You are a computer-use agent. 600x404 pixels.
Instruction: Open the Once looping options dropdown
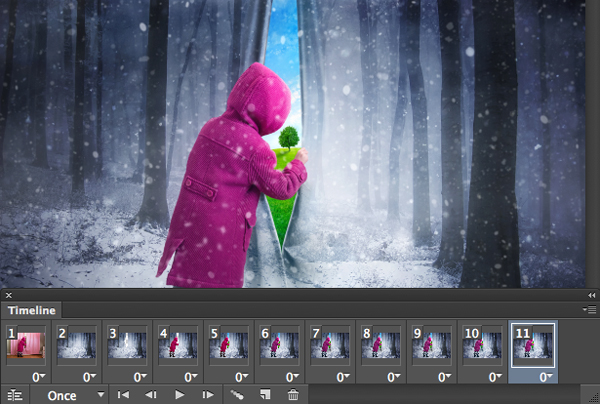point(75,395)
